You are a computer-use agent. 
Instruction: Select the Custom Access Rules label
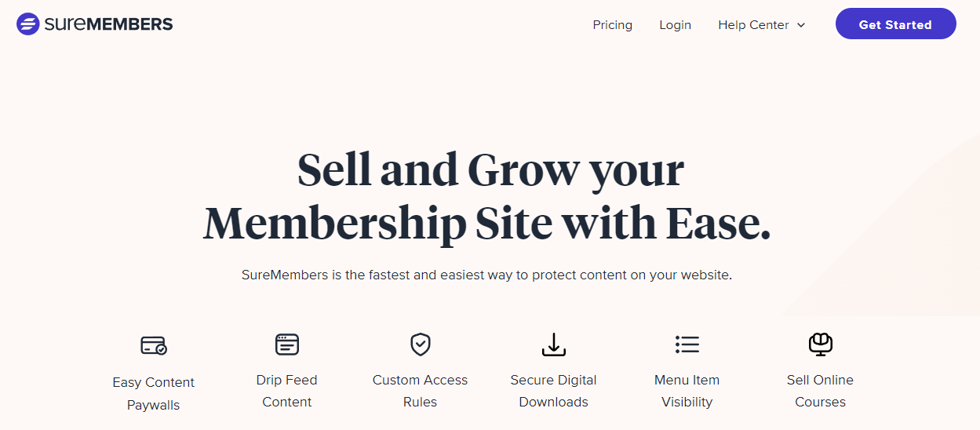421,391
